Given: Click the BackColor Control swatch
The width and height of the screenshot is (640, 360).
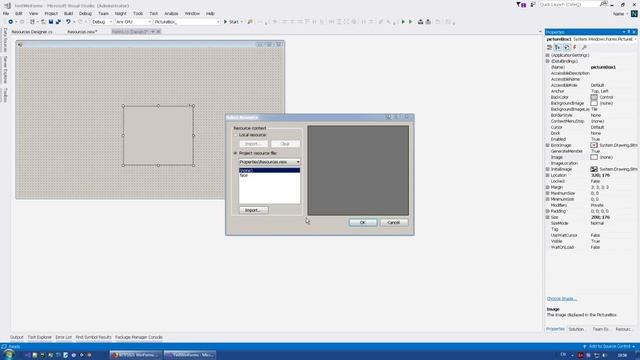Looking at the screenshot, I should pyautogui.click(x=594, y=97).
